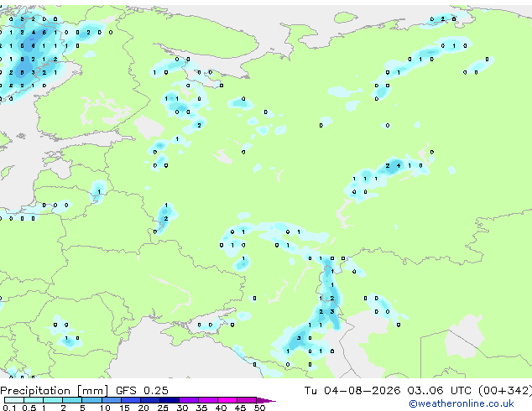Click the legend scale value "50"
The height and width of the screenshot is (411, 532).
point(260,408)
